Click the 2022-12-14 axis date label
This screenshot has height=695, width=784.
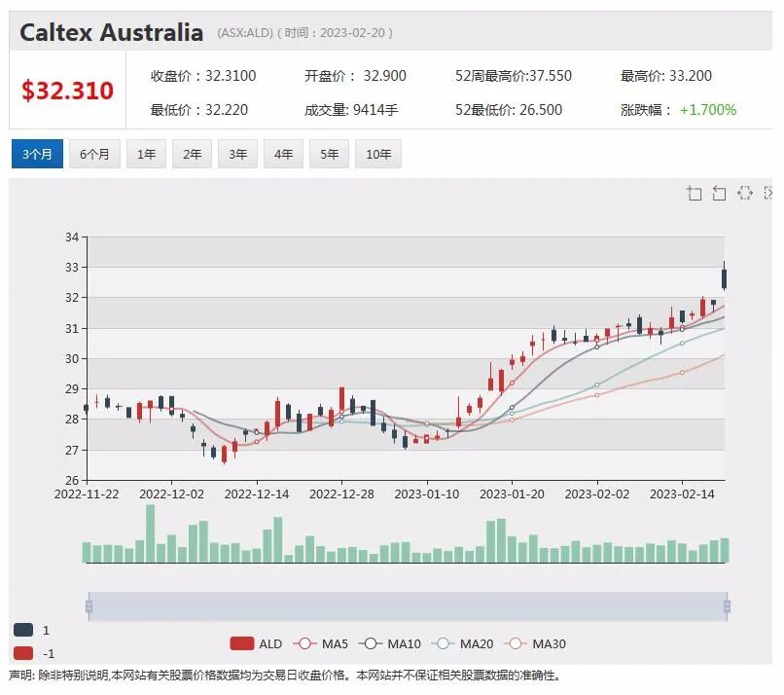(257, 494)
